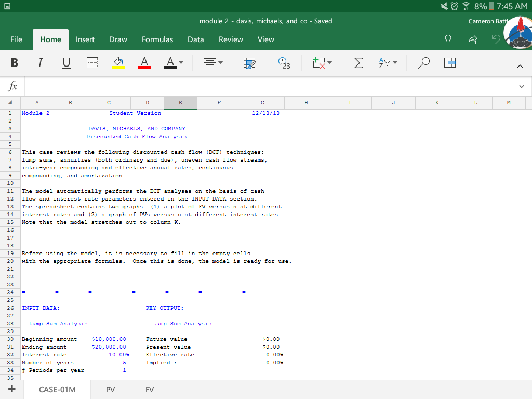
Task: Add a new sheet with plus button
Action: 11,389
